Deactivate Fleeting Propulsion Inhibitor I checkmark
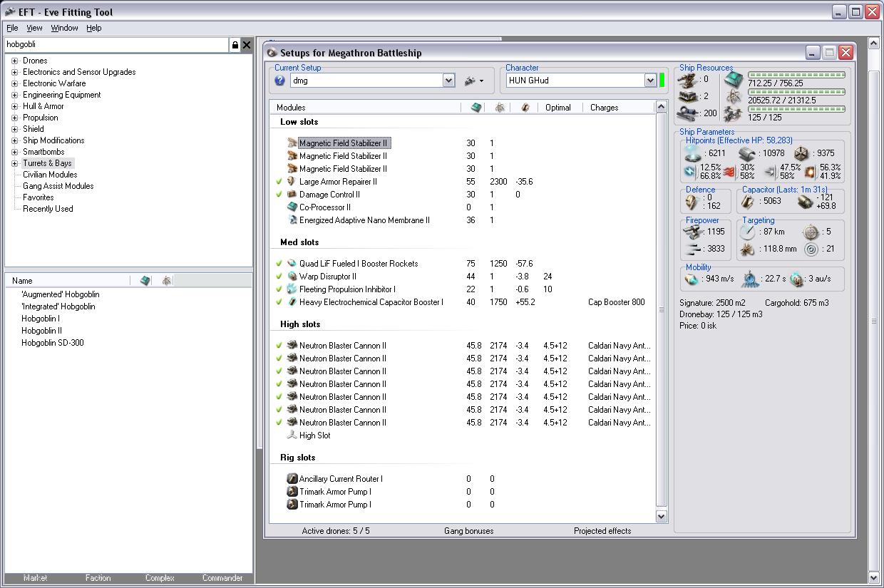The image size is (884, 588). (x=279, y=289)
